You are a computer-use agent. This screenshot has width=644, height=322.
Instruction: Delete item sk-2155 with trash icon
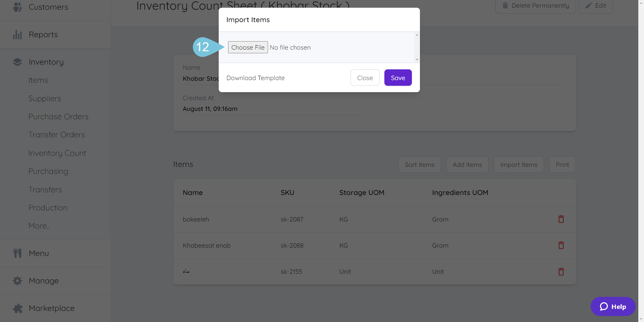561,271
